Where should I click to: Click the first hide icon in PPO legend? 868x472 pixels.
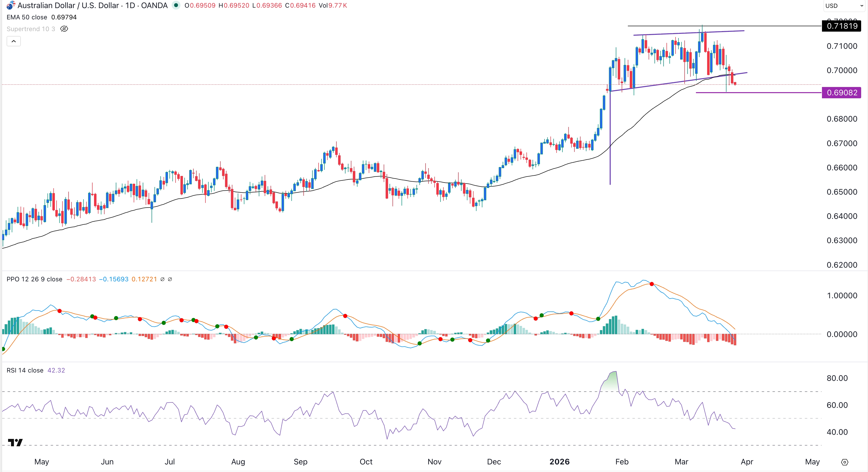(163, 279)
